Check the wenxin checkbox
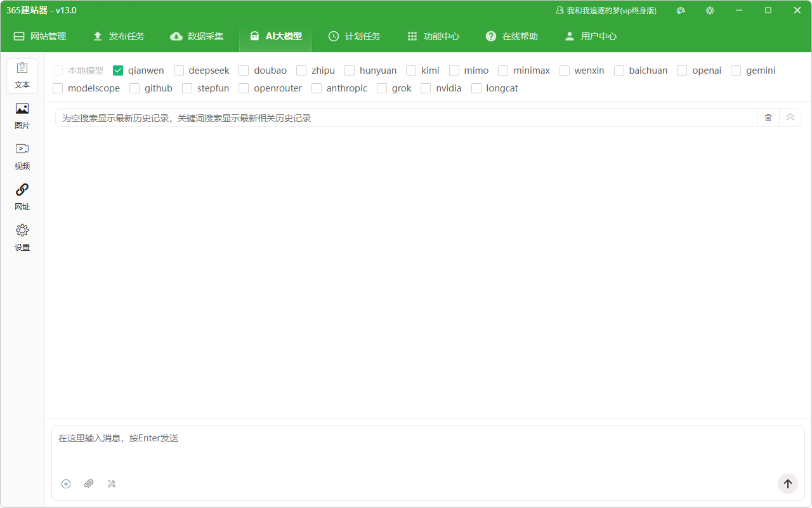This screenshot has height=508, width=812. click(x=565, y=70)
